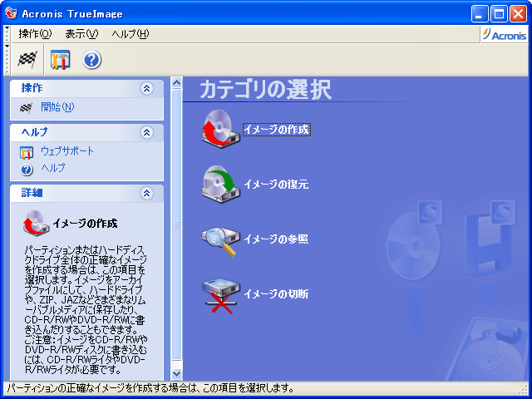Click the question mark icon beside ヘルプ in sidebar

(27, 170)
